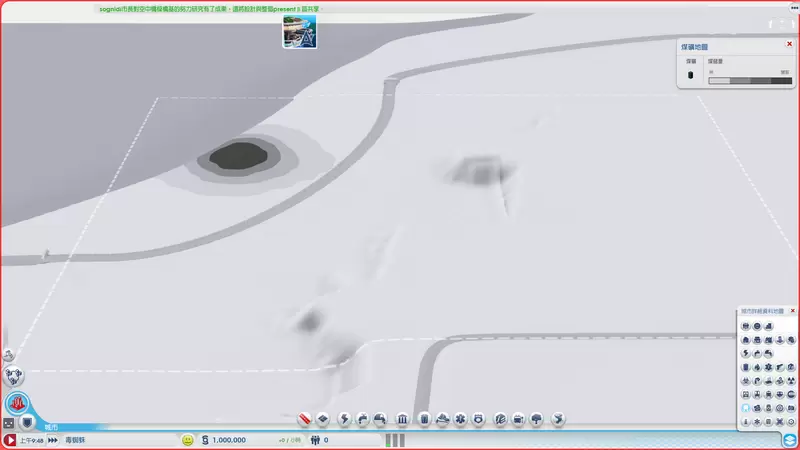This screenshot has width=800, height=450.
Task: Close the city data maps panel
Action: [x=792, y=311]
